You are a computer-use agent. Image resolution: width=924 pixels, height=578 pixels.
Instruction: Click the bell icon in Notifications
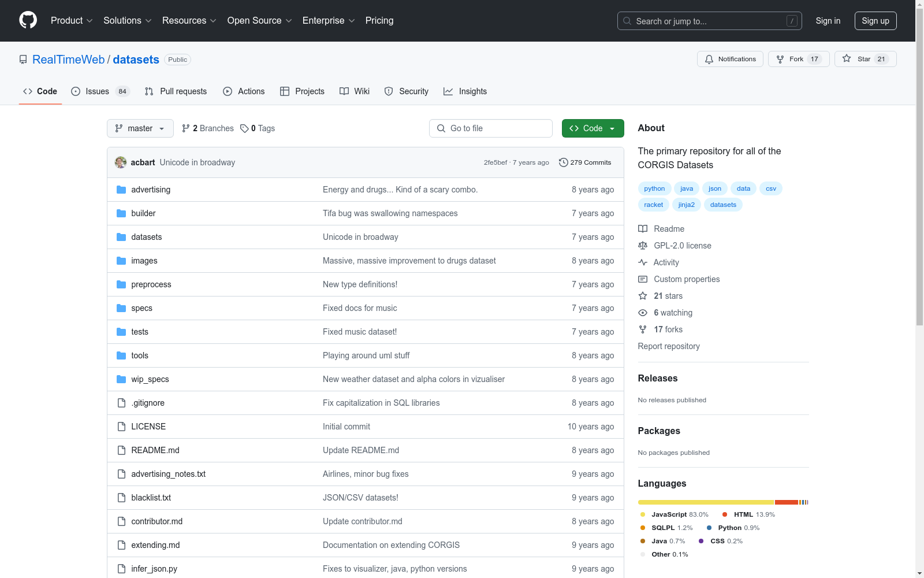[709, 59]
